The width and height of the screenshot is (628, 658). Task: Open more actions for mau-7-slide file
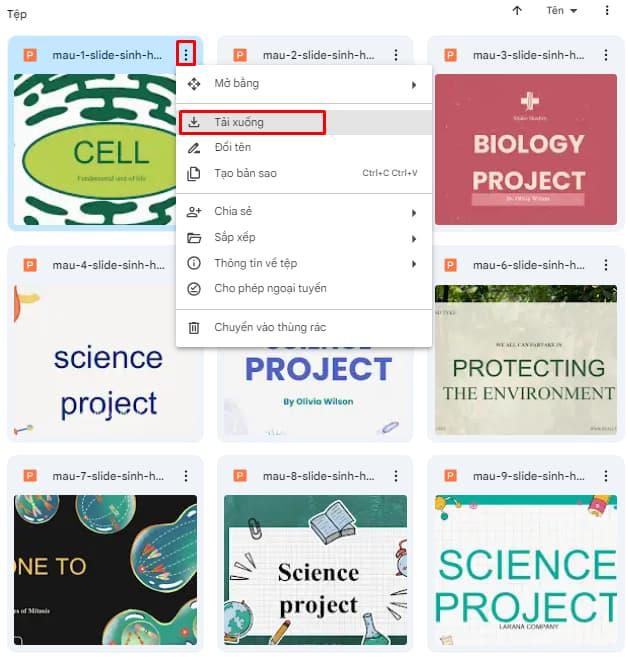185,476
